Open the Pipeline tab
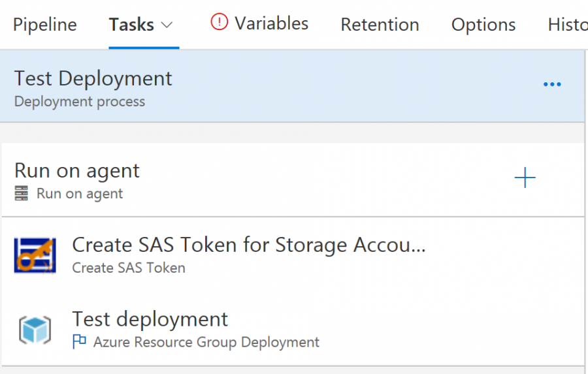This screenshot has height=374, width=588. pos(45,25)
